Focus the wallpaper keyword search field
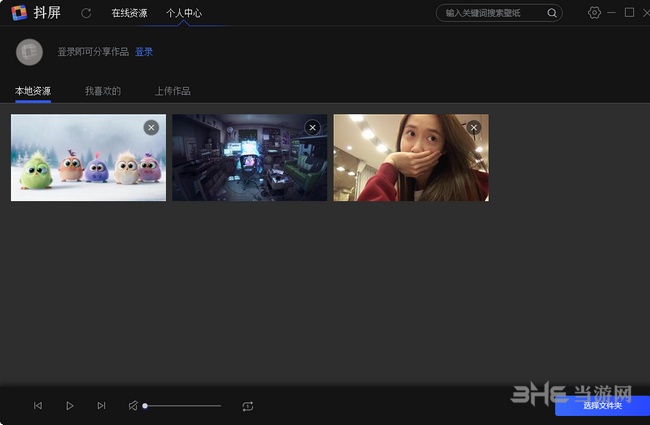This screenshot has width=650, height=425. pos(499,13)
